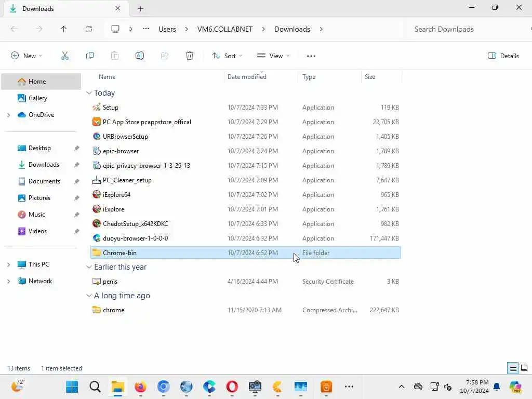
Task: Open the See more ellipsis in toolbar
Action: [311, 56]
